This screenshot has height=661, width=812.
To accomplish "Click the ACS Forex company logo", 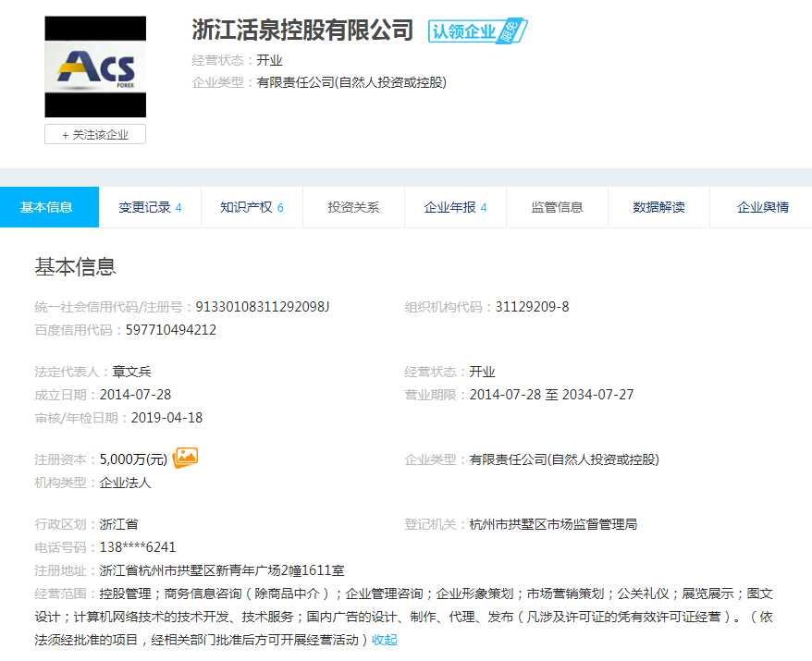I will [x=95, y=67].
